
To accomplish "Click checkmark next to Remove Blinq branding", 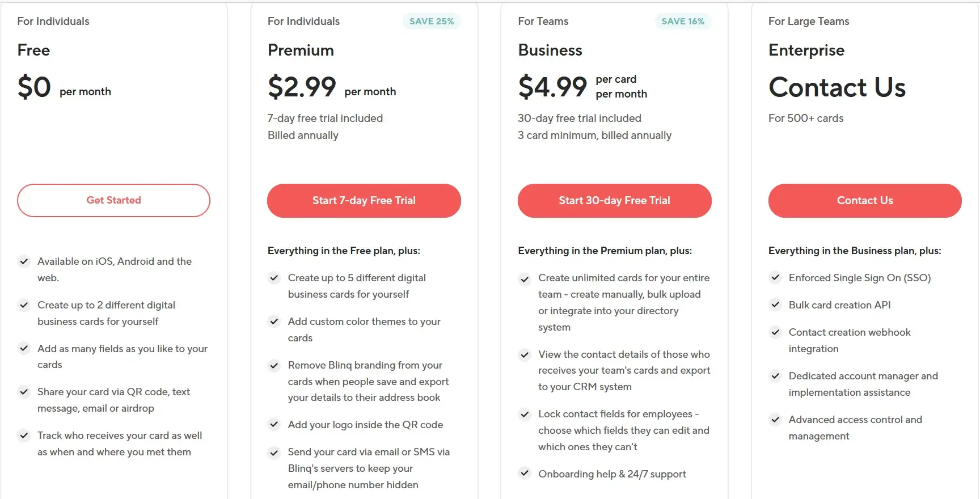I will tap(274, 365).
